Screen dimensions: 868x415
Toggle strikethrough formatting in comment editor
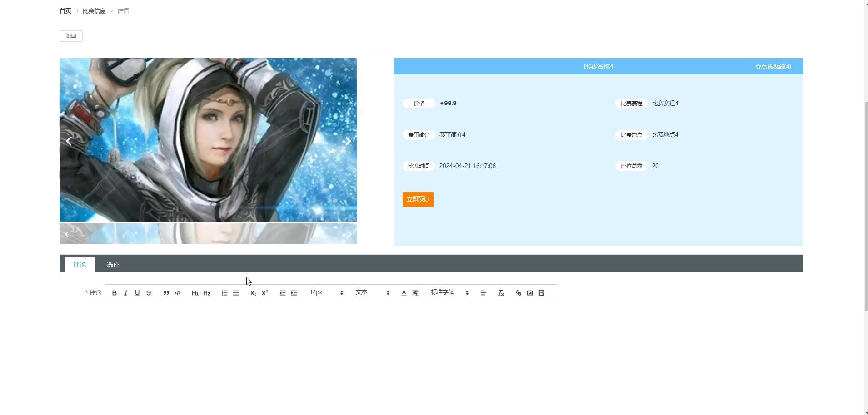[x=149, y=293]
